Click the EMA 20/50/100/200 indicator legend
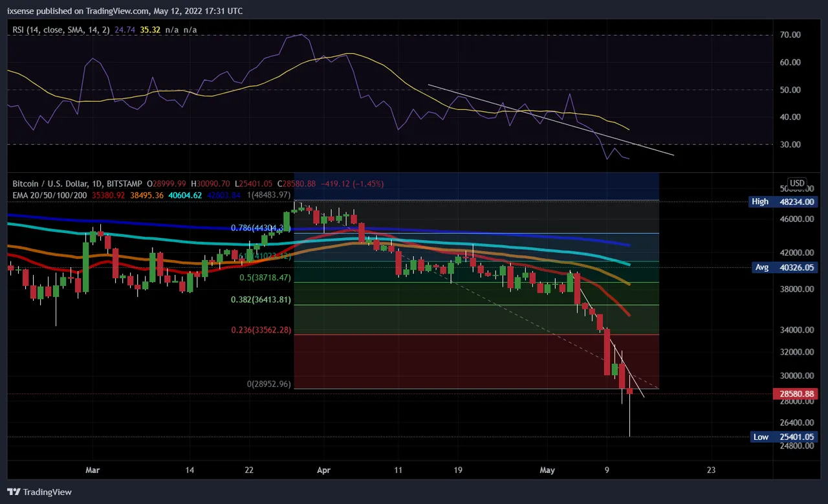 point(49,195)
